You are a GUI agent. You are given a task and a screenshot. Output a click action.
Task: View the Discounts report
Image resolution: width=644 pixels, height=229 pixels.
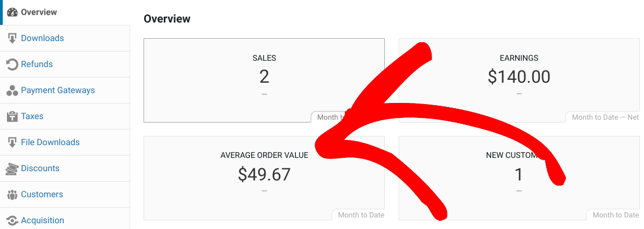click(65, 169)
